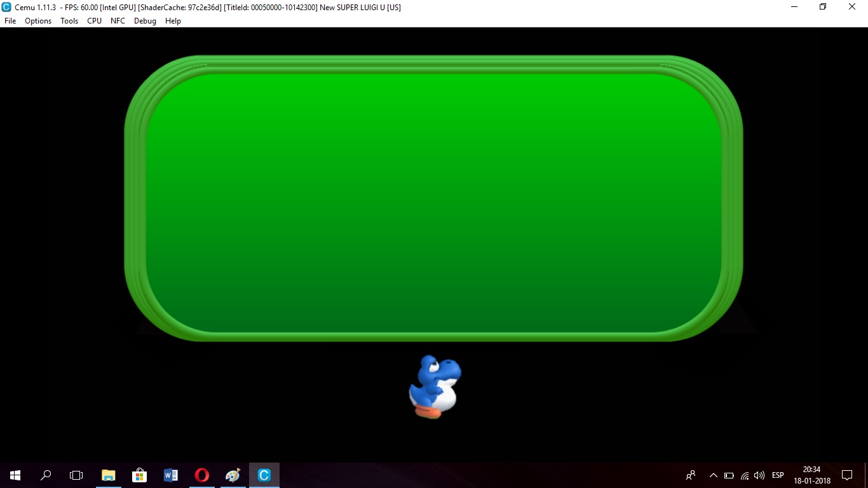Image resolution: width=868 pixels, height=488 pixels.
Task: Open the Options menu
Action: click(38, 21)
